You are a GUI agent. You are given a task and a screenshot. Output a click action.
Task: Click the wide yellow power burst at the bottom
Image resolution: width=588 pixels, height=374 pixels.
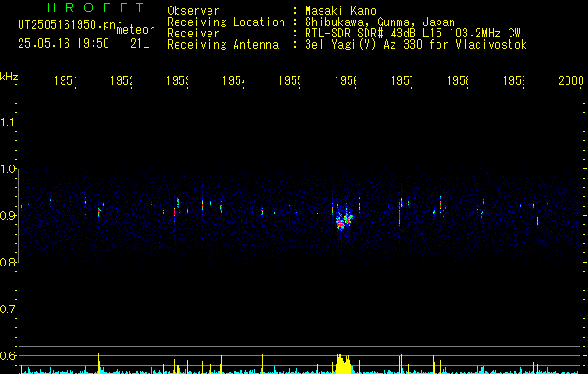pyautogui.click(x=343, y=364)
